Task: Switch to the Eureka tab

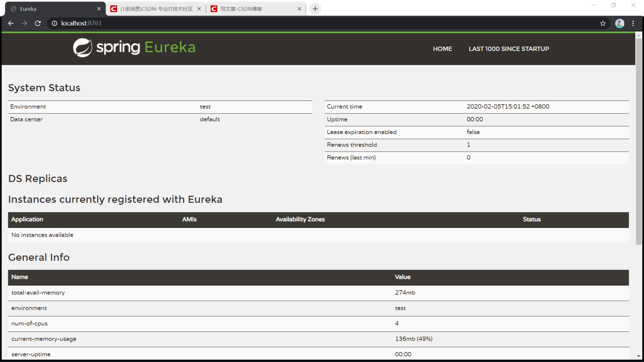Action: (55, 9)
